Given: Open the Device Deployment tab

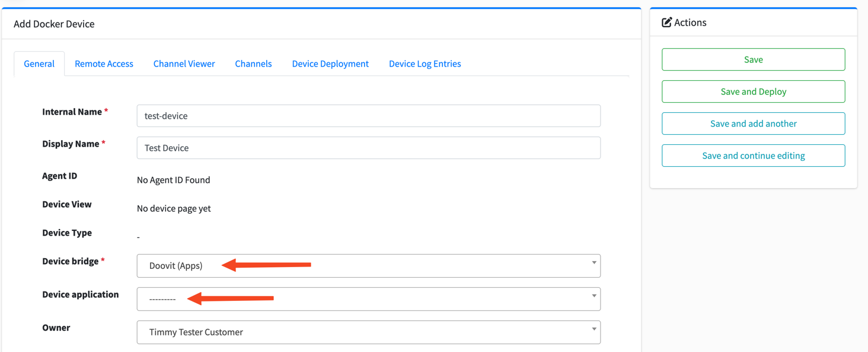Looking at the screenshot, I should click(330, 64).
